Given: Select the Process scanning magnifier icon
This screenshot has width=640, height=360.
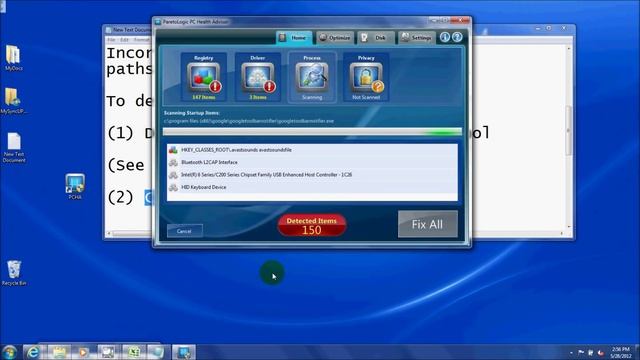Looking at the screenshot, I should coord(312,77).
